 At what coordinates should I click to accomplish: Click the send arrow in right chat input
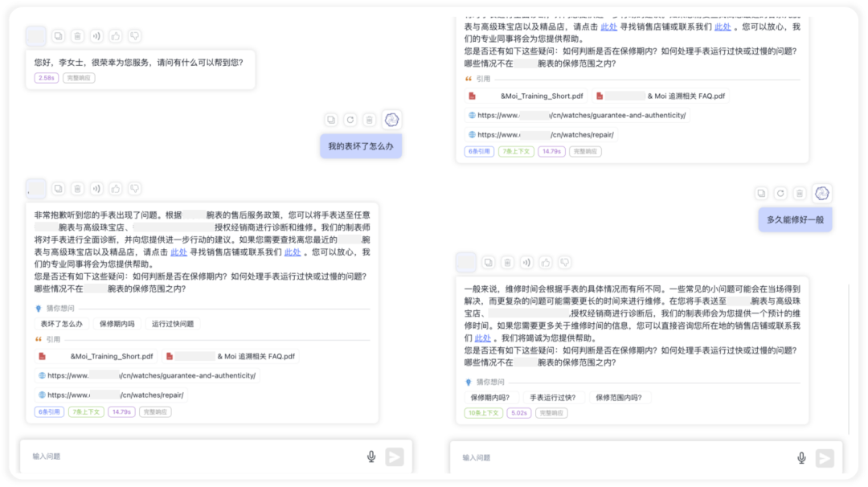pyautogui.click(x=825, y=458)
